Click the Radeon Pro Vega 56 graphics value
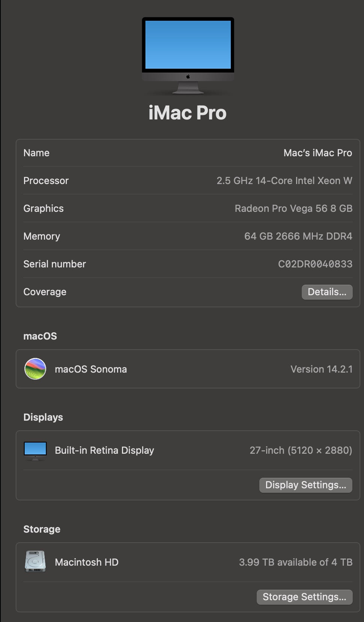 [x=293, y=208]
